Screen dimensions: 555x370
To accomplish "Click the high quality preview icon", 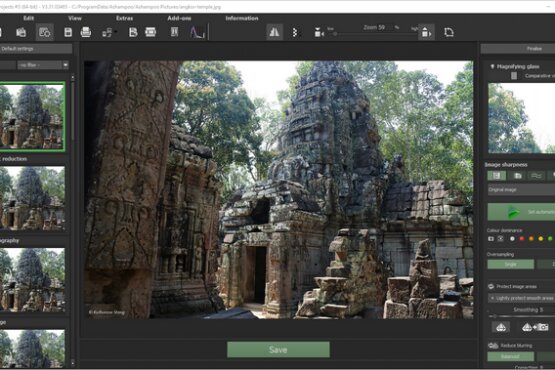I will point(426,33).
